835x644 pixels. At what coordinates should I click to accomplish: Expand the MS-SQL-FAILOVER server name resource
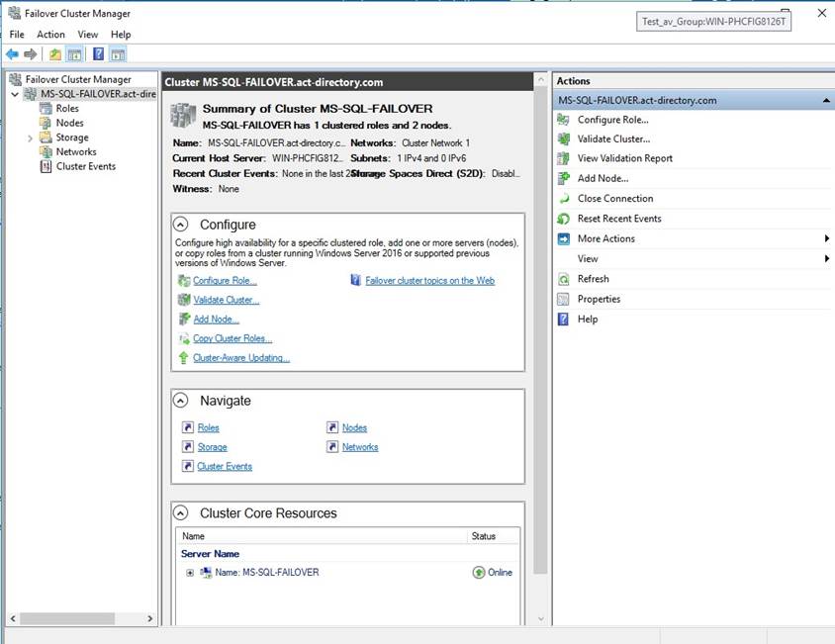pos(192,572)
